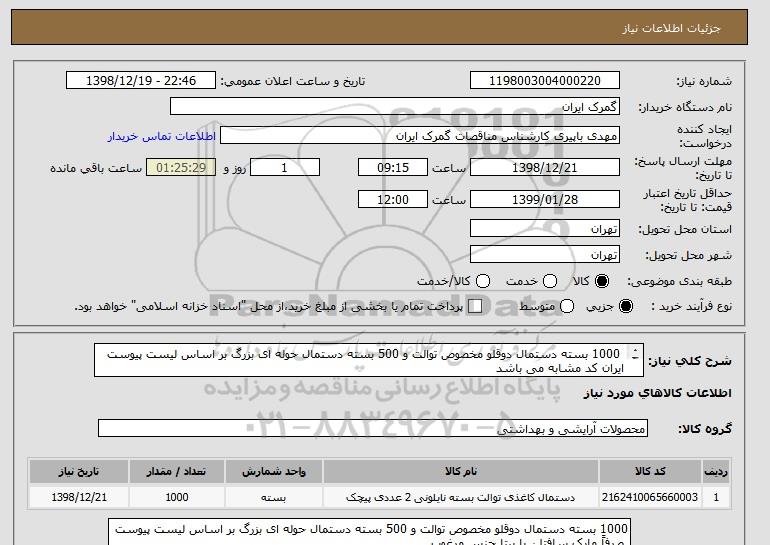Click the delivery province field تهران

(x=545, y=228)
